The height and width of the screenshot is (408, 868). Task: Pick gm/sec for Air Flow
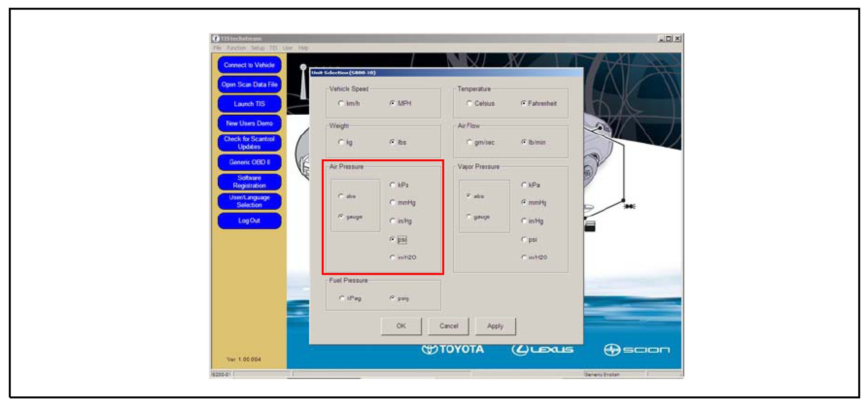pyautogui.click(x=469, y=142)
